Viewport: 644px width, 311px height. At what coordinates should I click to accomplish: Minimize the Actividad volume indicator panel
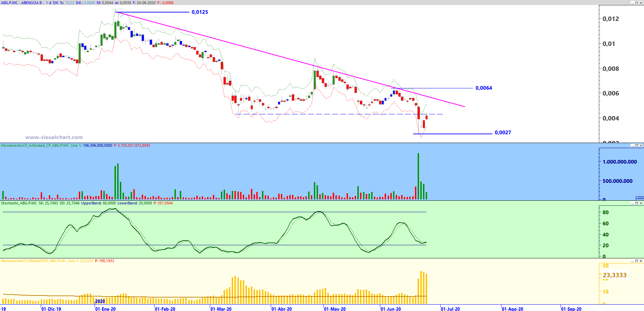coord(632,146)
